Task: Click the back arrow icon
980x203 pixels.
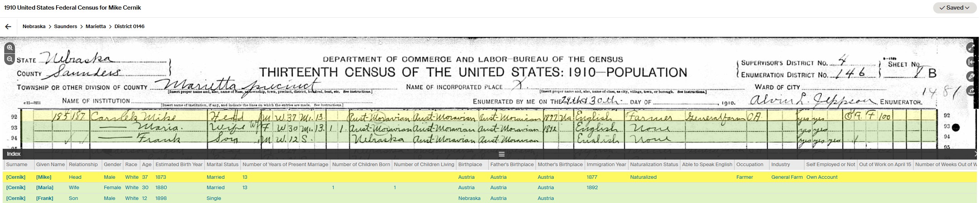Action: coord(8,27)
